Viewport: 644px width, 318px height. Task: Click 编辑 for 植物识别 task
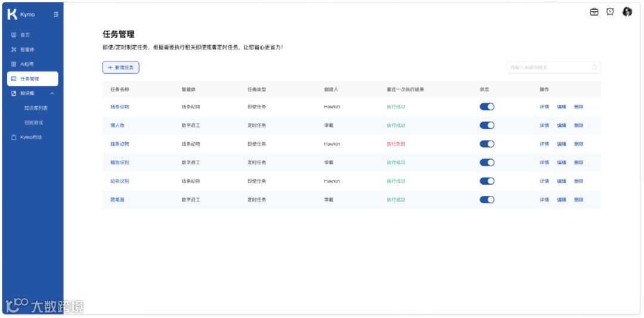(562, 163)
